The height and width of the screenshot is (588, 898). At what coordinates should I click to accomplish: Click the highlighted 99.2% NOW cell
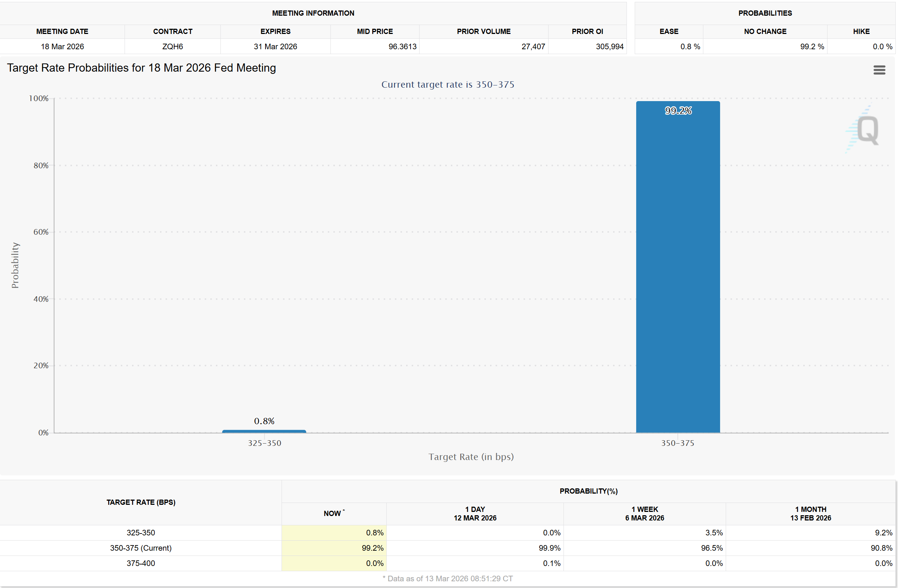(372, 548)
